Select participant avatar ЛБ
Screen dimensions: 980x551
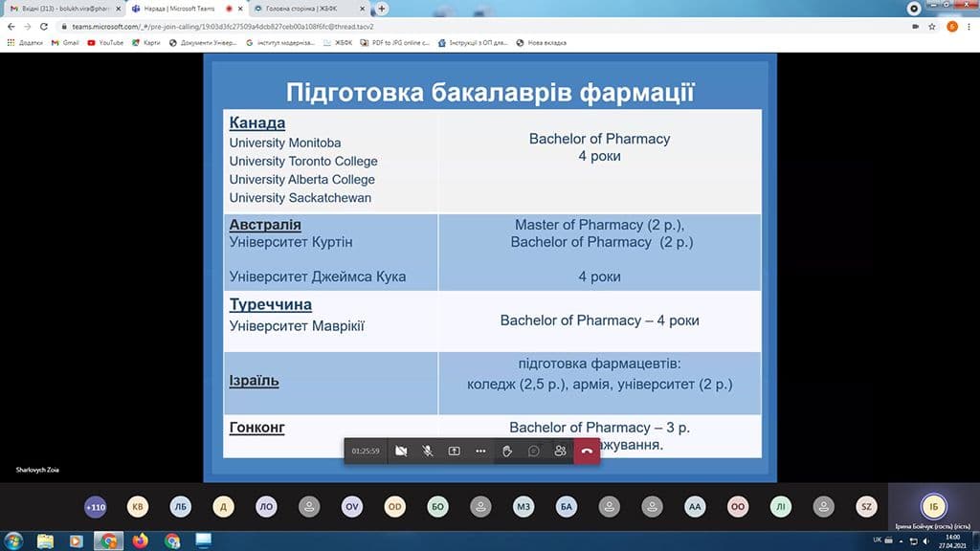tap(181, 507)
